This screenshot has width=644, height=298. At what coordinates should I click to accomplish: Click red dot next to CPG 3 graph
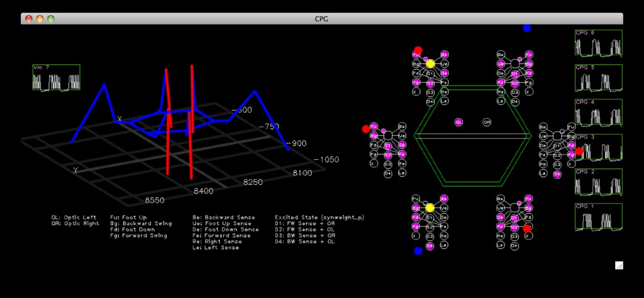coord(579,151)
